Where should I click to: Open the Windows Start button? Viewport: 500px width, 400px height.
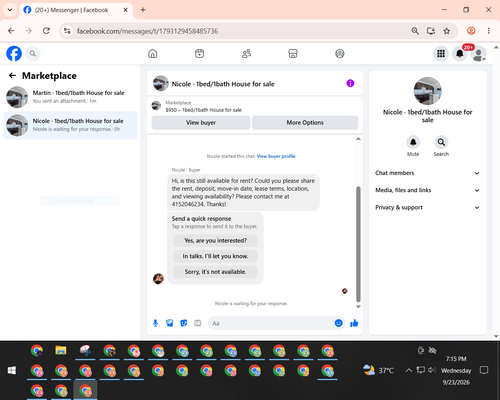pos(12,370)
